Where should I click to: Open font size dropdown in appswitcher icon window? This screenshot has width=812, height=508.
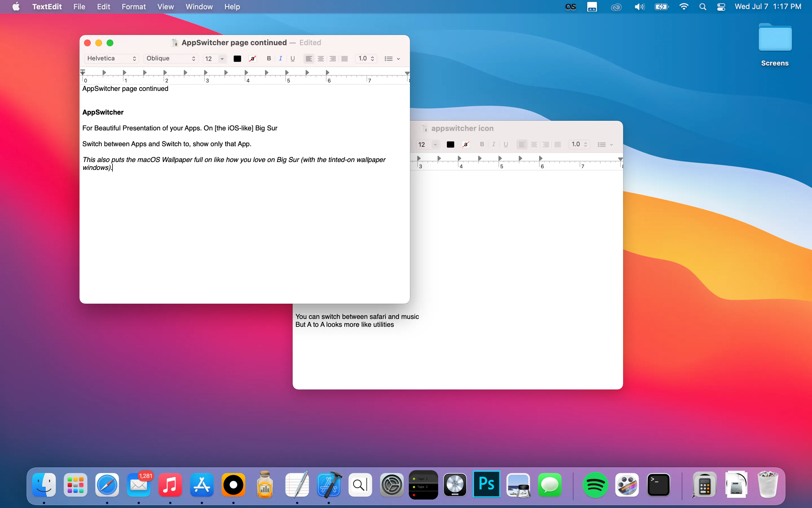[x=435, y=144]
